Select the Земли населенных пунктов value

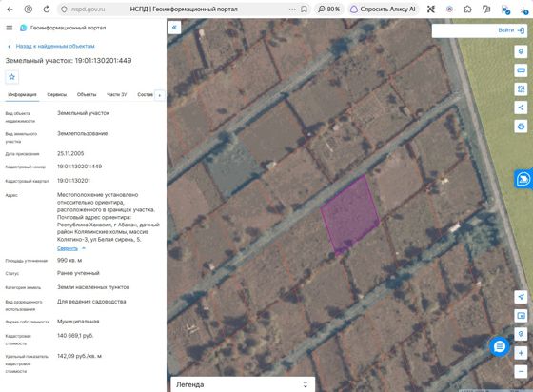pyautogui.click(x=93, y=287)
